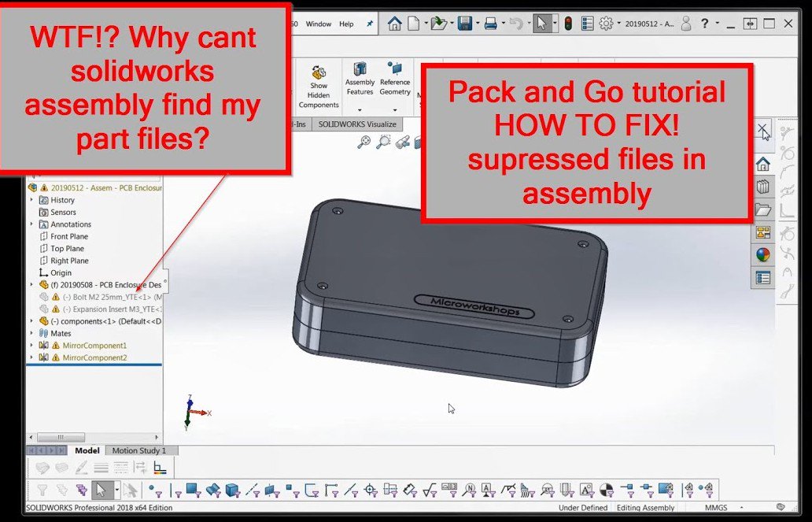Click the Home icon in the top toolbar

(x=395, y=24)
